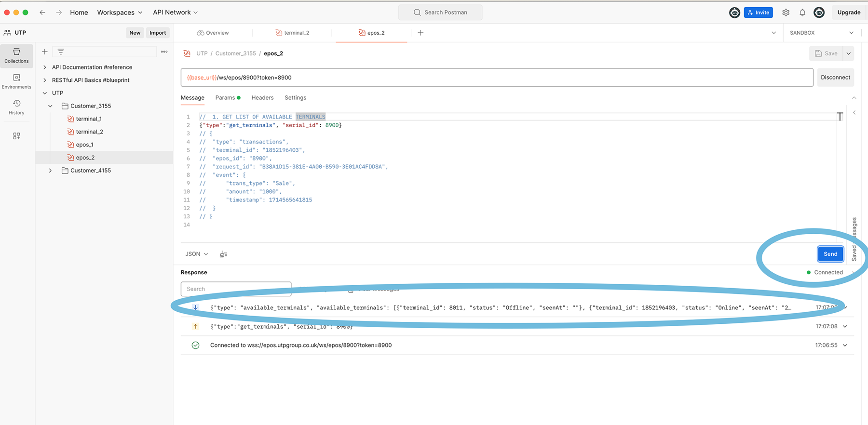Expand the available_terminals response message
868x425 pixels.
[x=845, y=307]
